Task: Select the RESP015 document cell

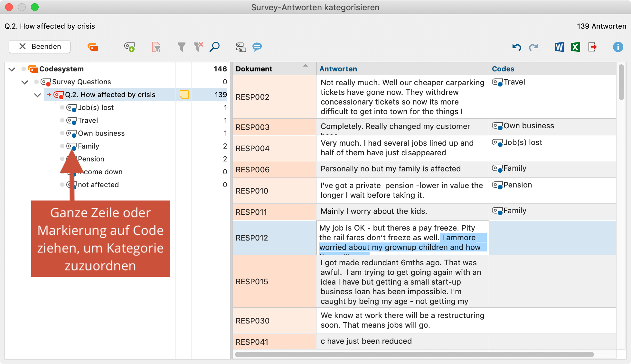Action: [274, 281]
